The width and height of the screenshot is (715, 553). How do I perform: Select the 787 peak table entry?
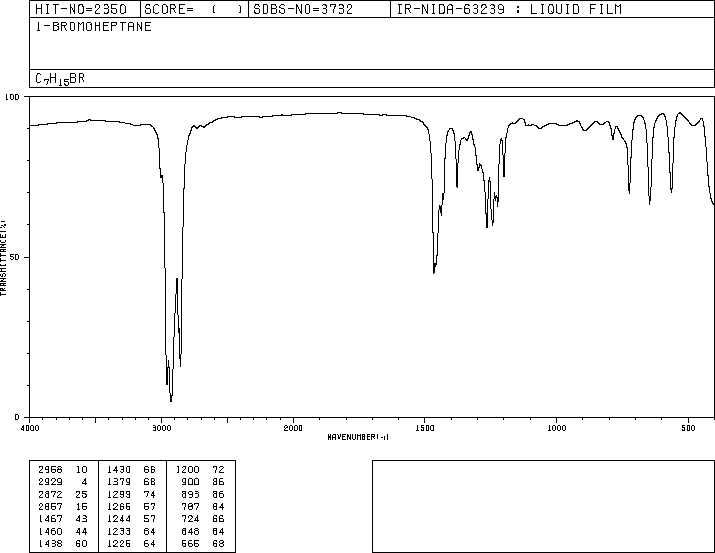(x=190, y=506)
